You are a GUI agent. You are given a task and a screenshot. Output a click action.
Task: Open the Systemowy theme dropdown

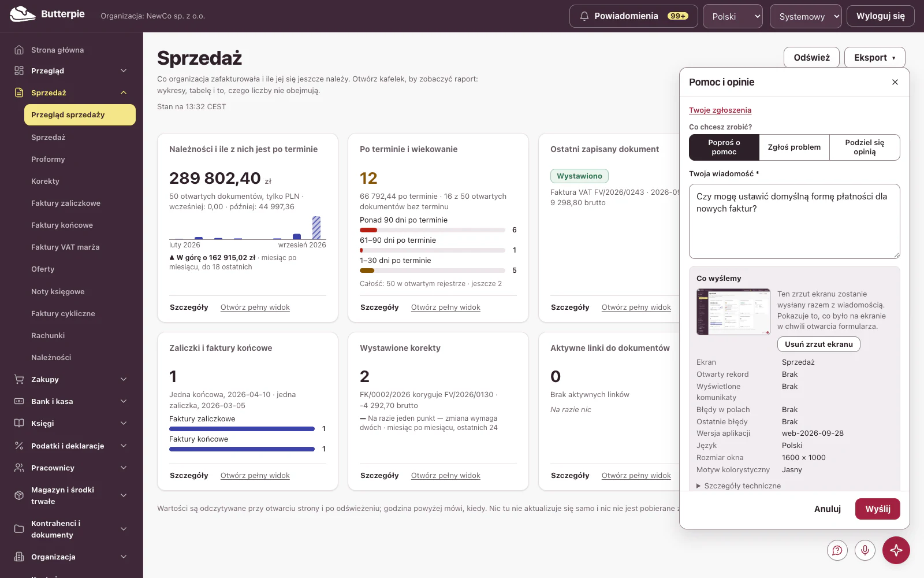pos(806,16)
